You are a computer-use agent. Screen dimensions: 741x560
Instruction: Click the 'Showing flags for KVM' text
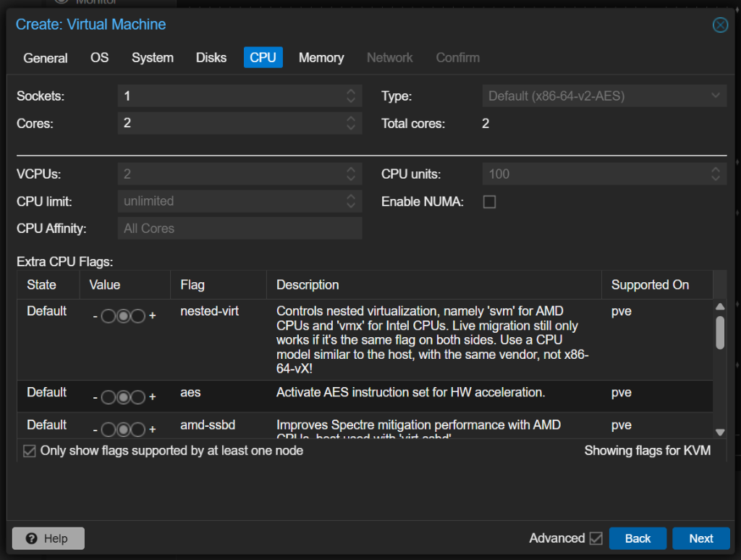pos(648,451)
